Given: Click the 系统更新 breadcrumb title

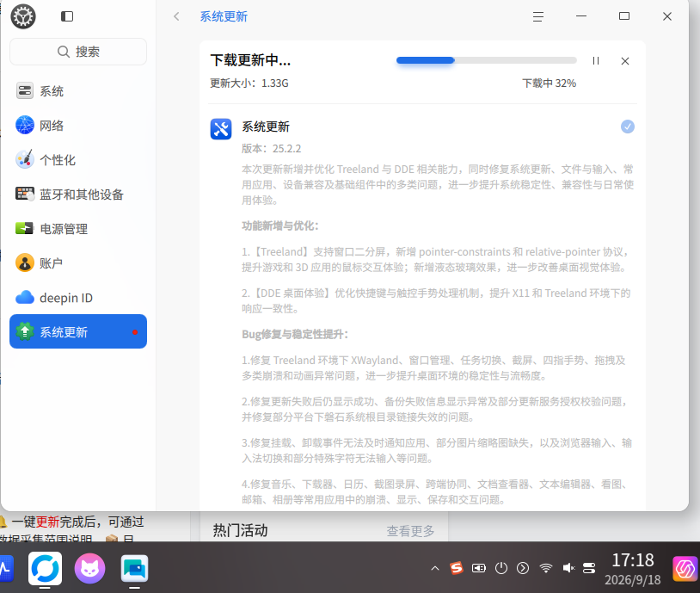Looking at the screenshot, I should 224,16.
